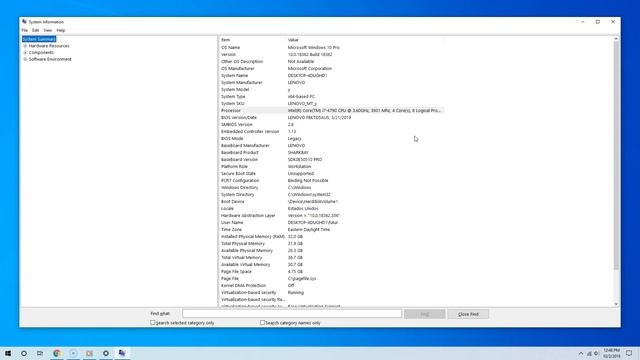640x360 pixels.
Task: Select the PCR7 Configuration row
Action: (331, 180)
